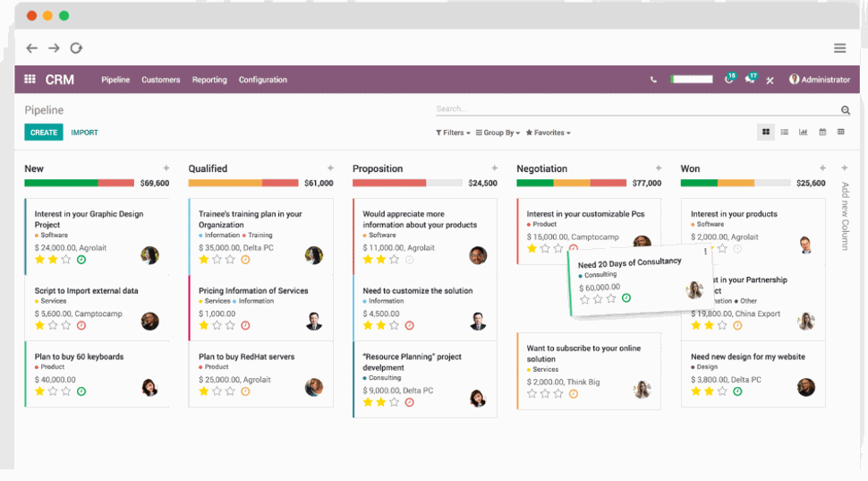The height and width of the screenshot is (481, 868).
Task: Add quick card with plus in Qualified column
Action: click(x=330, y=168)
